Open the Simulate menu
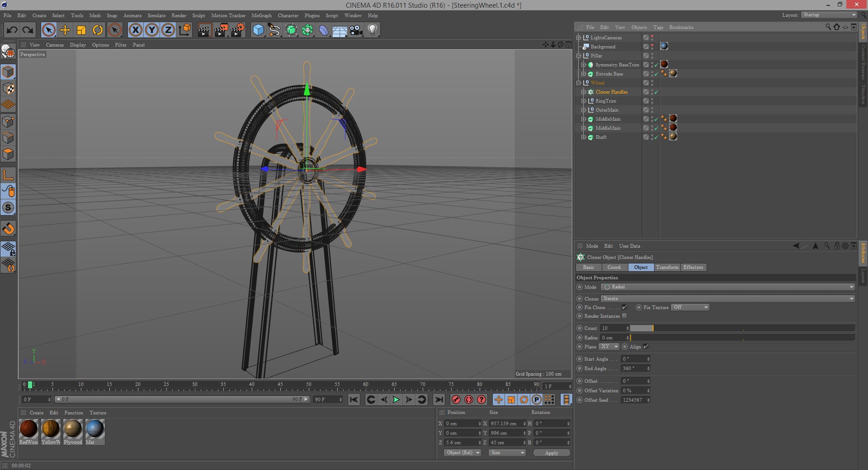The width and height of the screenshot is (868, 470). 156,15
